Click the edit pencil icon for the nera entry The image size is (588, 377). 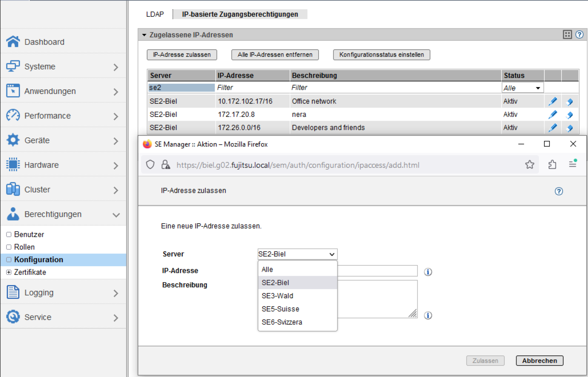pyautogui.click(x=553, y=114)
